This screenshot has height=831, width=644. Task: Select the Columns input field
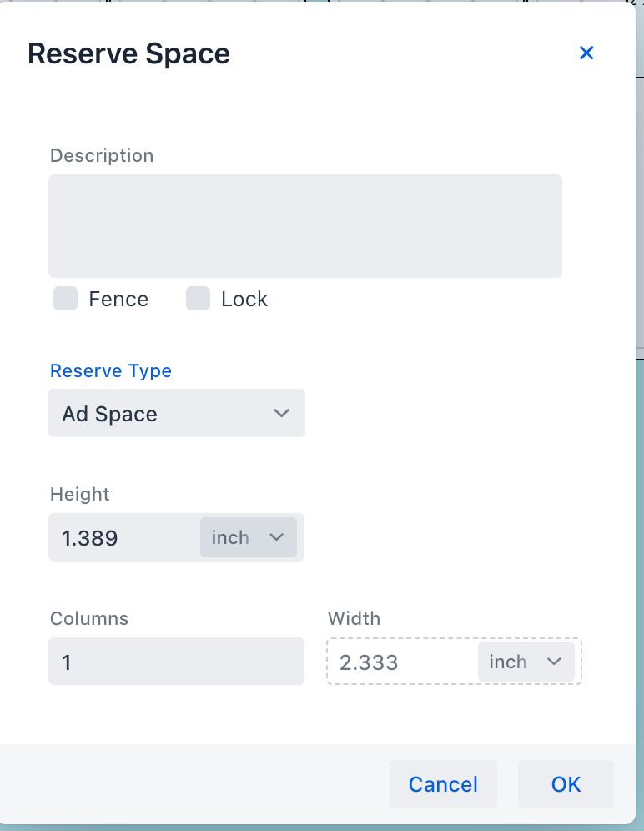point(176,662)
